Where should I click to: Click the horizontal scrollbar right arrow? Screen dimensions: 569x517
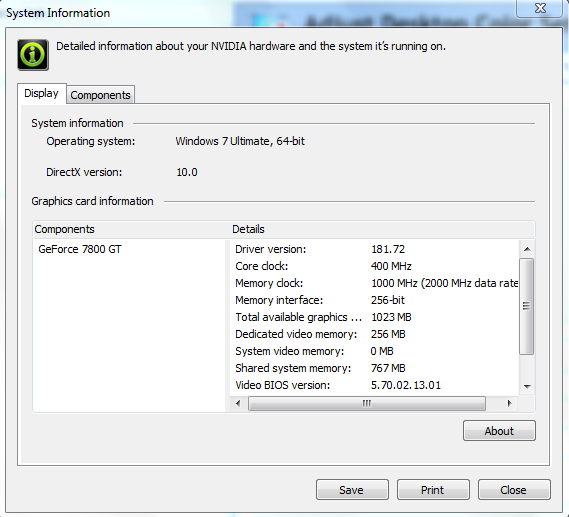[509, 403]
